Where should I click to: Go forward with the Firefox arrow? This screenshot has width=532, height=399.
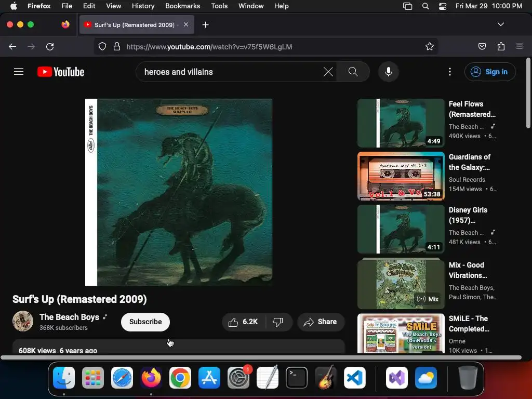pos(31,46)
